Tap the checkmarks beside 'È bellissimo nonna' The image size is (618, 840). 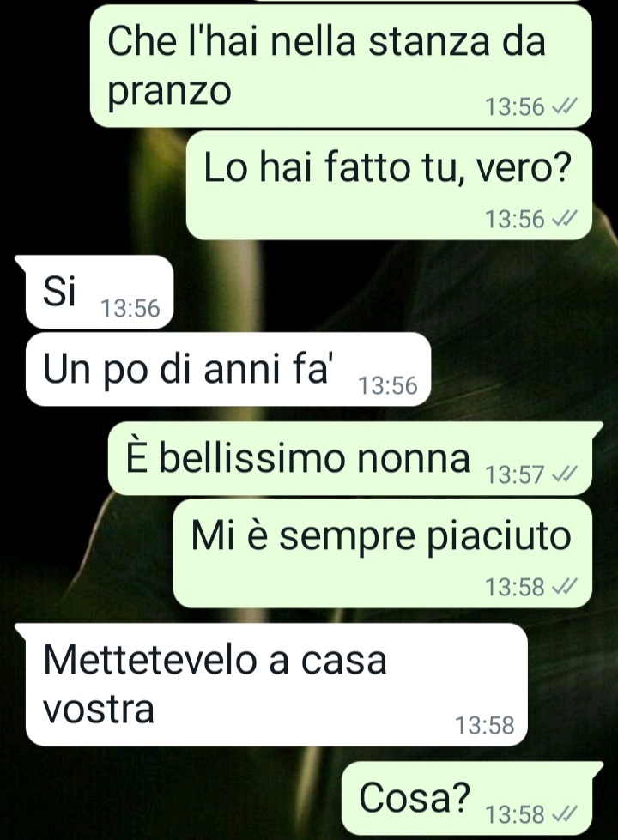click(x=565, y=474)
